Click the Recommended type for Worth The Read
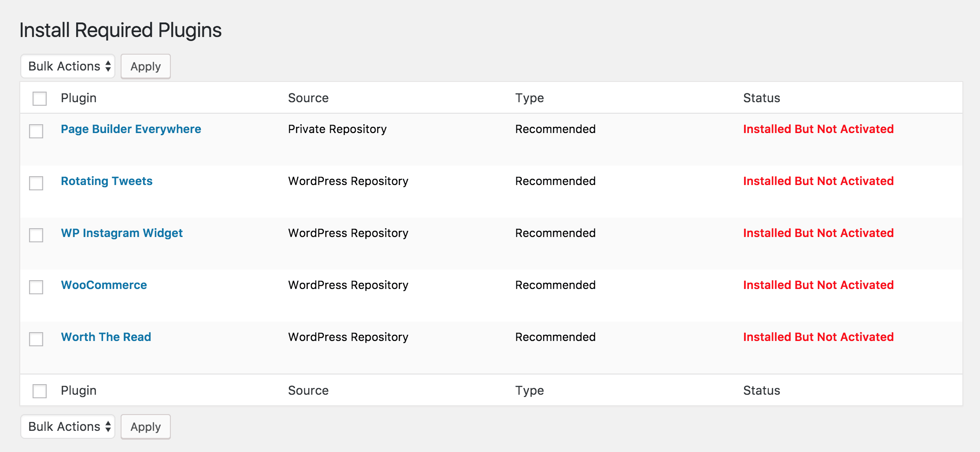Screen dimensions: 980x452 point(555,337)
